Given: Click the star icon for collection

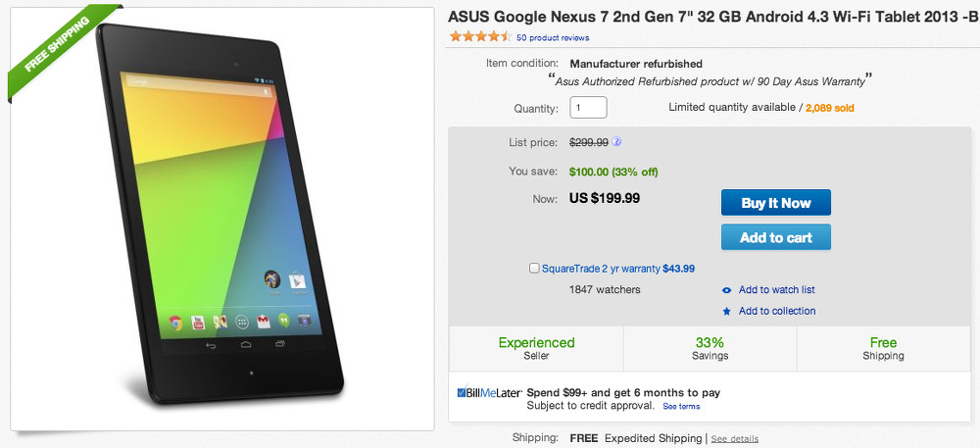Looking at the screenshot, I should click(x=726, y=312).
